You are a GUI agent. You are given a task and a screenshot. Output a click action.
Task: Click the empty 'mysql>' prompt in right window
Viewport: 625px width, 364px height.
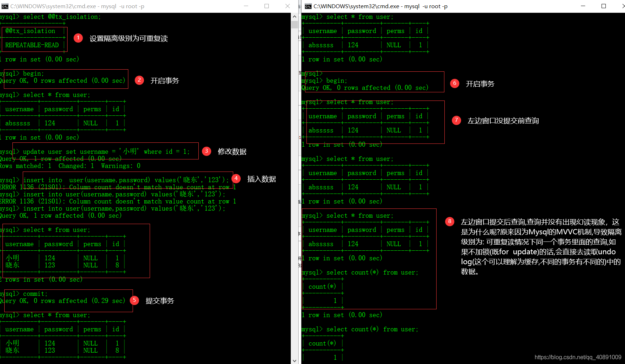point(312,74)
